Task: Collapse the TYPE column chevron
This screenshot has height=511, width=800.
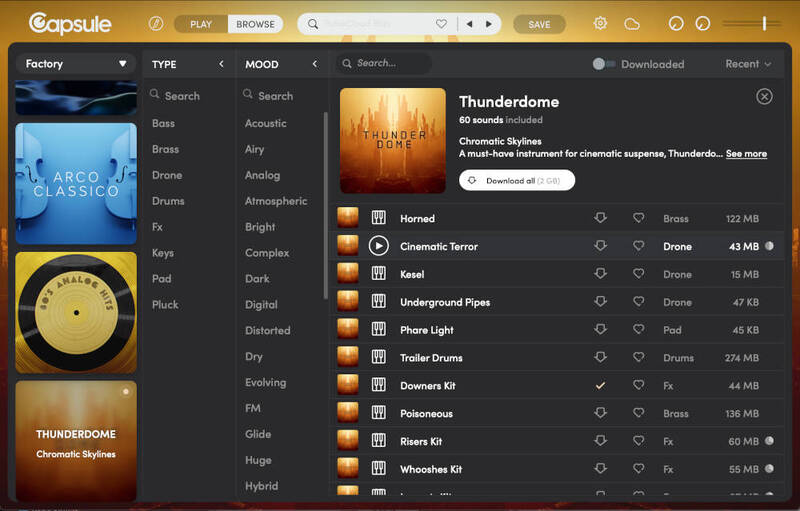Action: tap(221, 64)
